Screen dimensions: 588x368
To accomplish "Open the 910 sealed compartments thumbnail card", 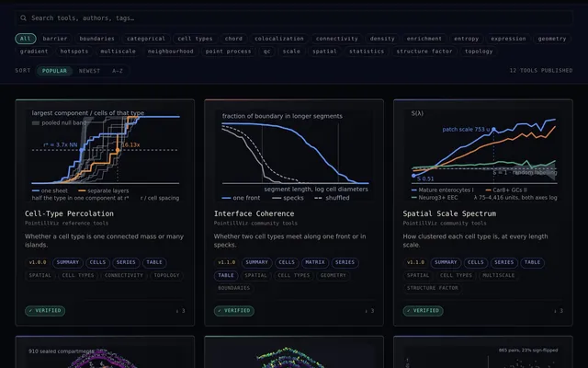I will click(105, 352).
